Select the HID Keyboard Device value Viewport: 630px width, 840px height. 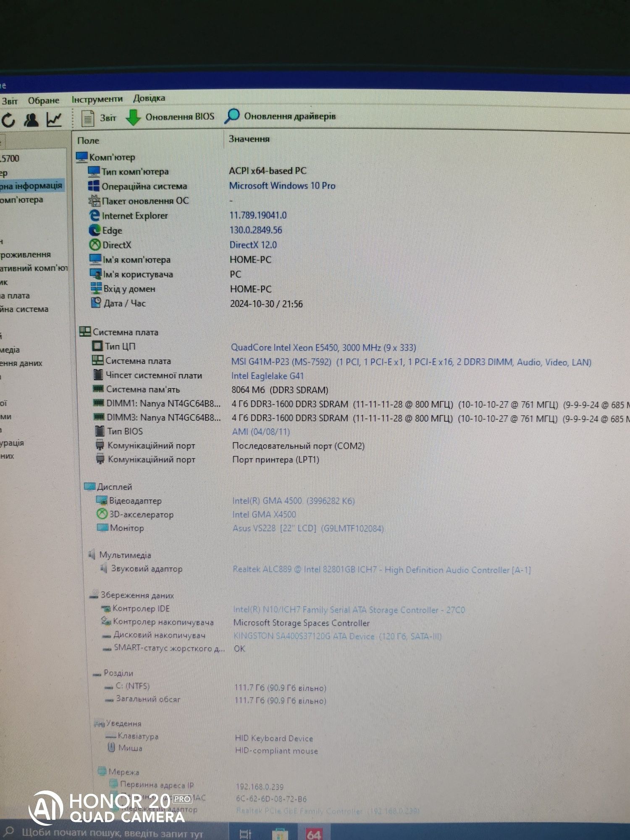click(274, 738)
